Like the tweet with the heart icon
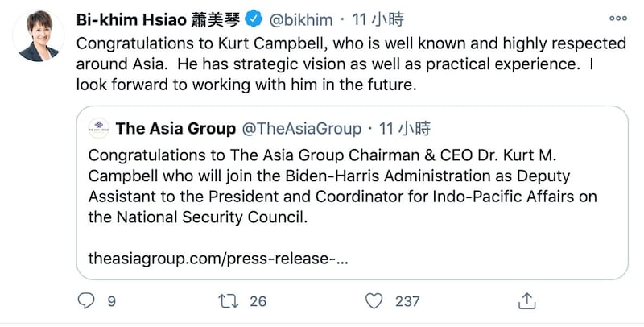 click(x=374, y=300)
